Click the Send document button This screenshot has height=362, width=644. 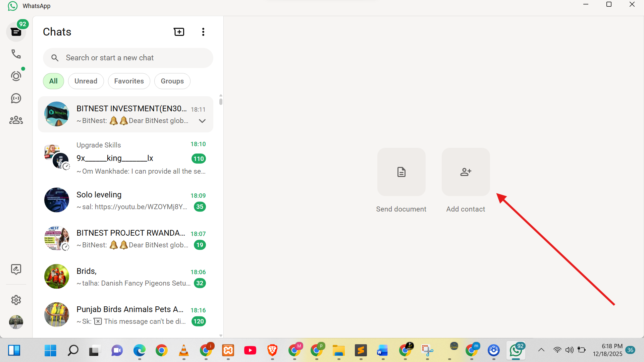(x=401, y=172)
